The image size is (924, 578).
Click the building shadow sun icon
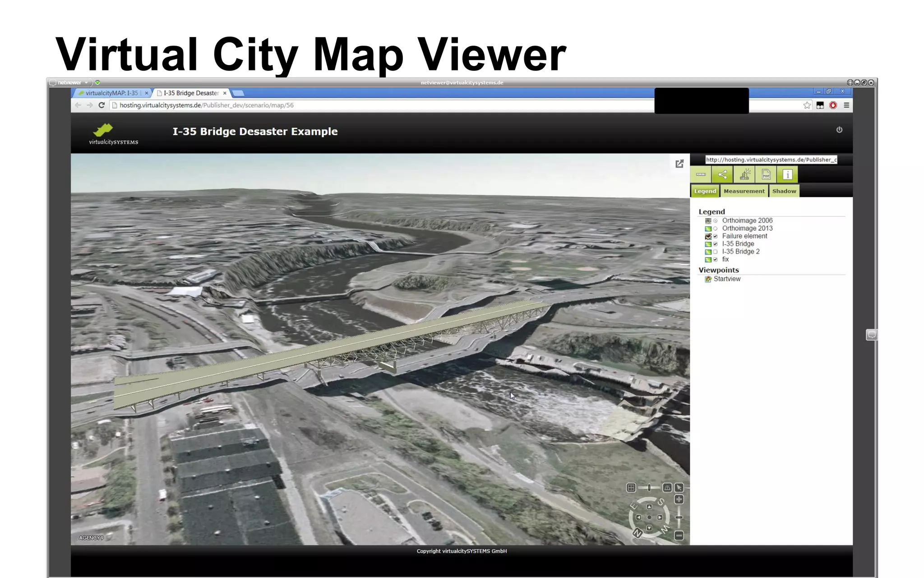[744, 174]
